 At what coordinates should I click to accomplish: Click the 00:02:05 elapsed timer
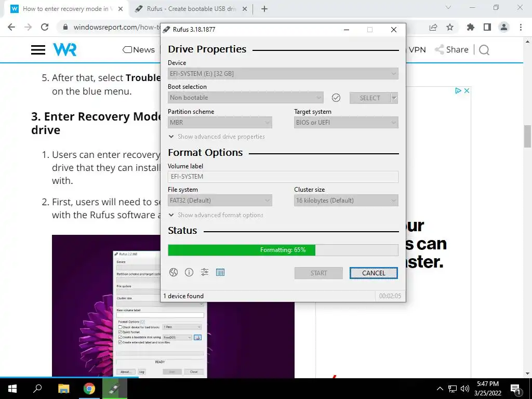point(390,296)
